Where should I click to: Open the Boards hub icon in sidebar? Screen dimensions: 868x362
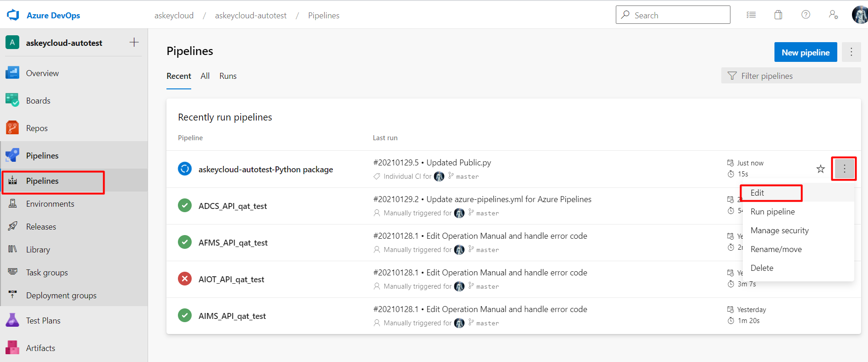point(12,100)
